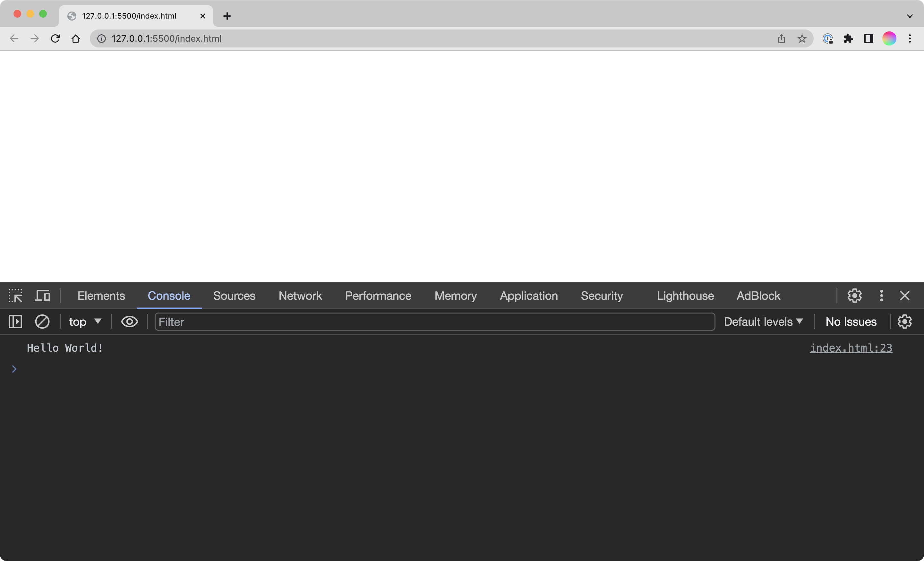Open DevTools three-dot customize menu

[x=881, y=296]
